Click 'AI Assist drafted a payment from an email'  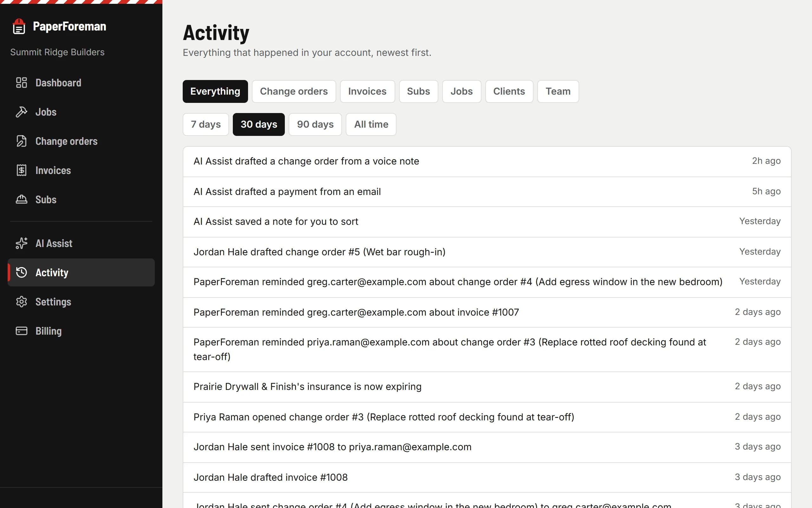(x=487, y=191)
